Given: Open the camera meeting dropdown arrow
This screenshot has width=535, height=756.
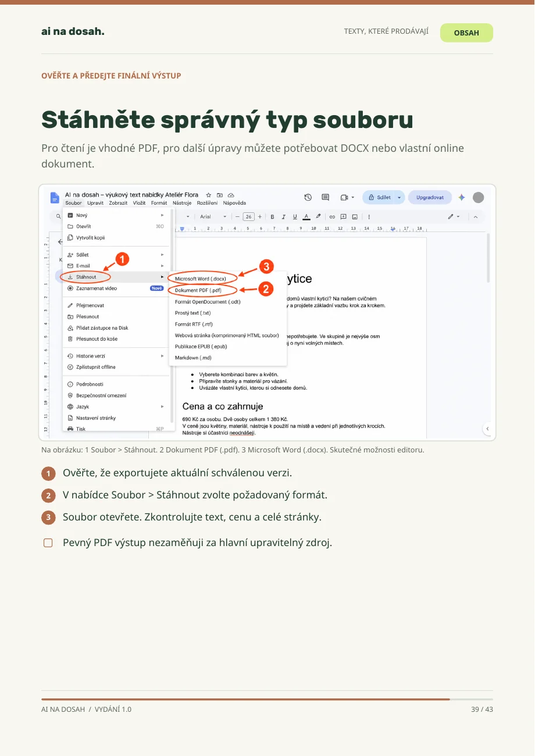Looking at the screenshot, I should point(352,198).
